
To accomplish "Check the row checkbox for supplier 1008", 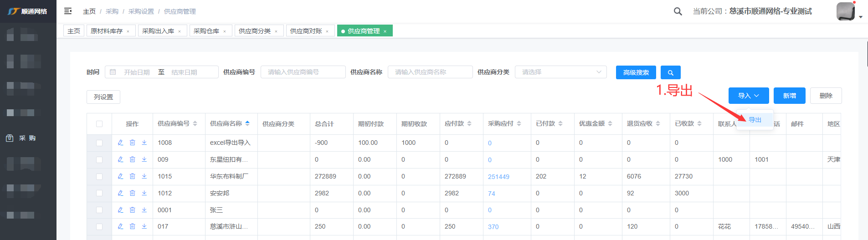I will pos(99,143).
